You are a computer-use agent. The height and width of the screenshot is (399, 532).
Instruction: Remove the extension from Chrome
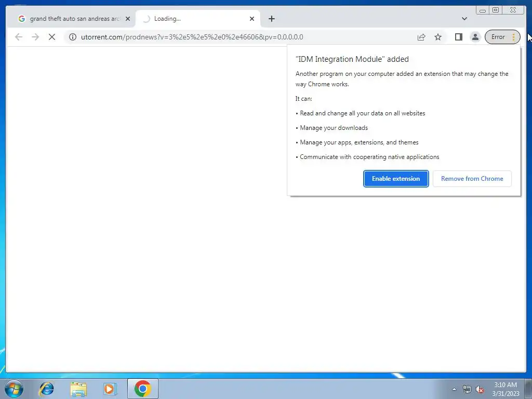(472, 179)
